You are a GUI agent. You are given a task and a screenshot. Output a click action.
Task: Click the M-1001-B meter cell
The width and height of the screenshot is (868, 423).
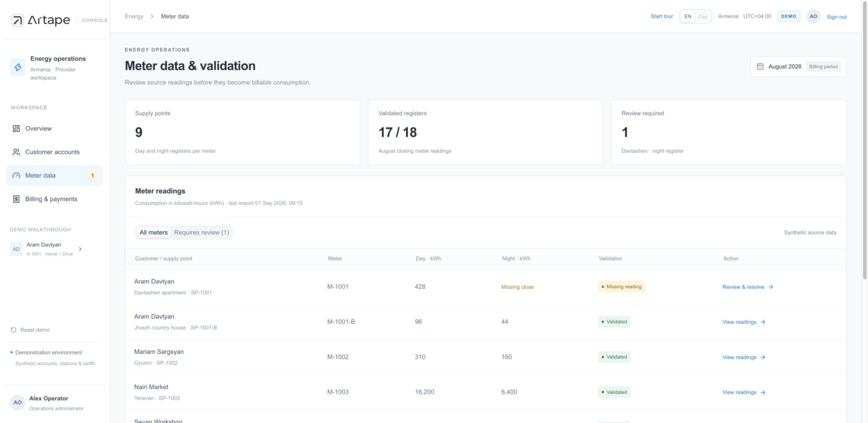[x=341, y=321]
